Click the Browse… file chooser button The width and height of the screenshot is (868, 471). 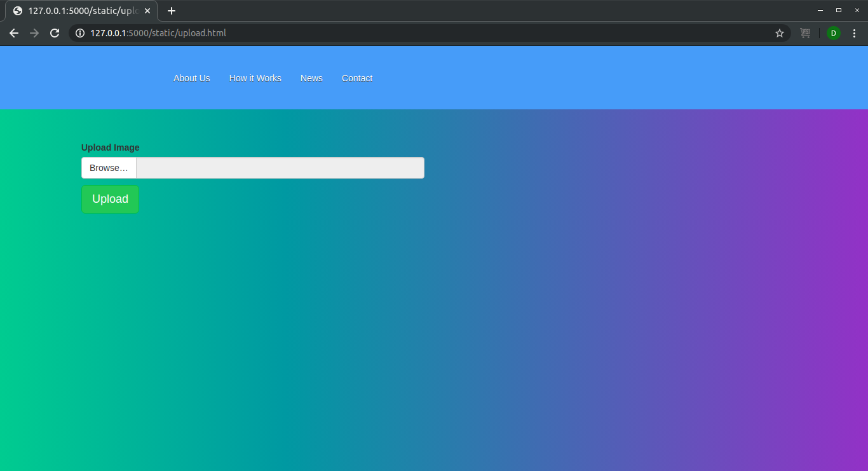pos(109,168)
